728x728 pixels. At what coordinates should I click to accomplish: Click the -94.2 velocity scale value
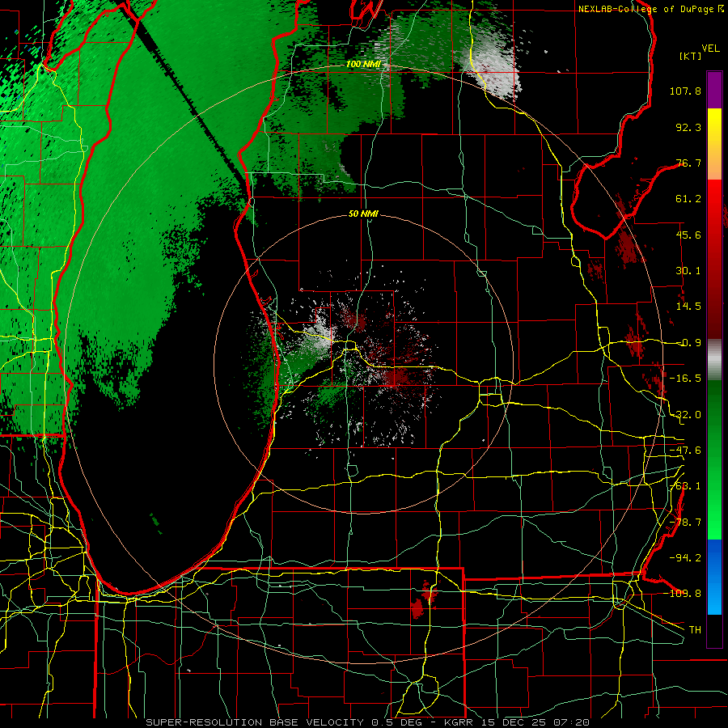pos(685,558)
